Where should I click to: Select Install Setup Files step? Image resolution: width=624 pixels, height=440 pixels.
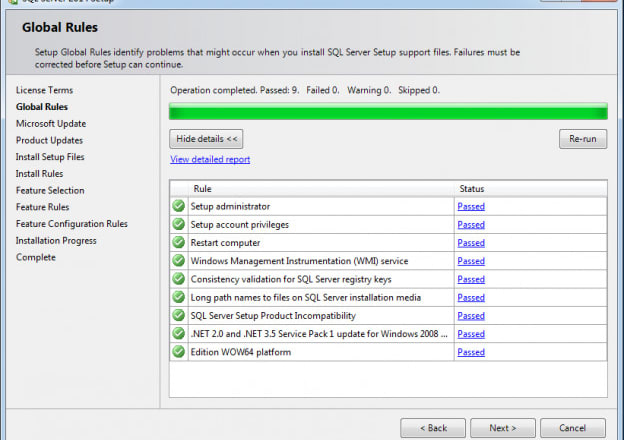(x=50, y=157)
